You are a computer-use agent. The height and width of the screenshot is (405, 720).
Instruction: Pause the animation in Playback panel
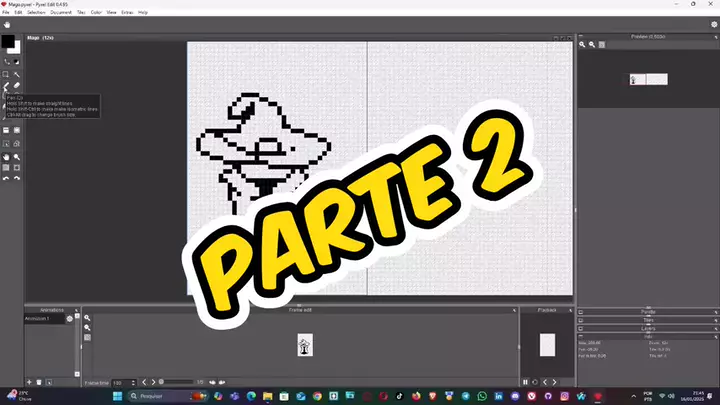[526, 382]
